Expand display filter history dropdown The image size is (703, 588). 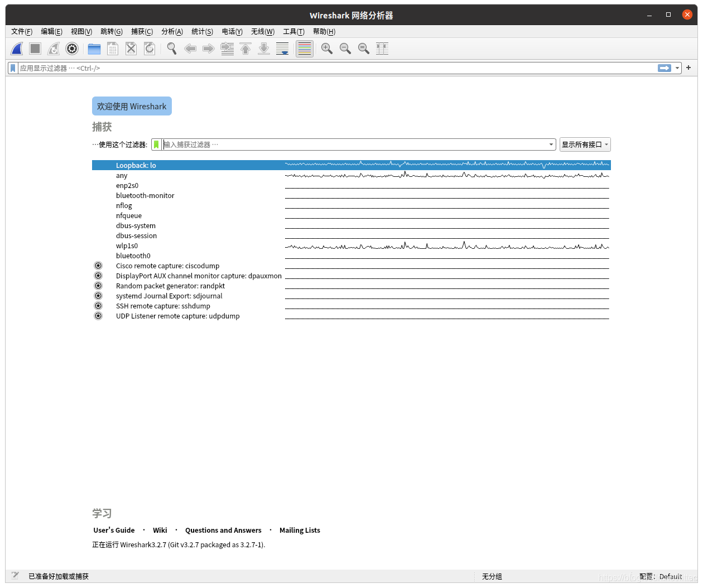[x=677, y=68]
